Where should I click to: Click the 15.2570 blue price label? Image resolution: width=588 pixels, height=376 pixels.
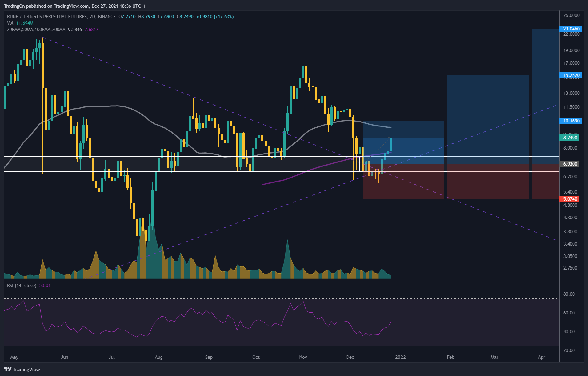571,75
